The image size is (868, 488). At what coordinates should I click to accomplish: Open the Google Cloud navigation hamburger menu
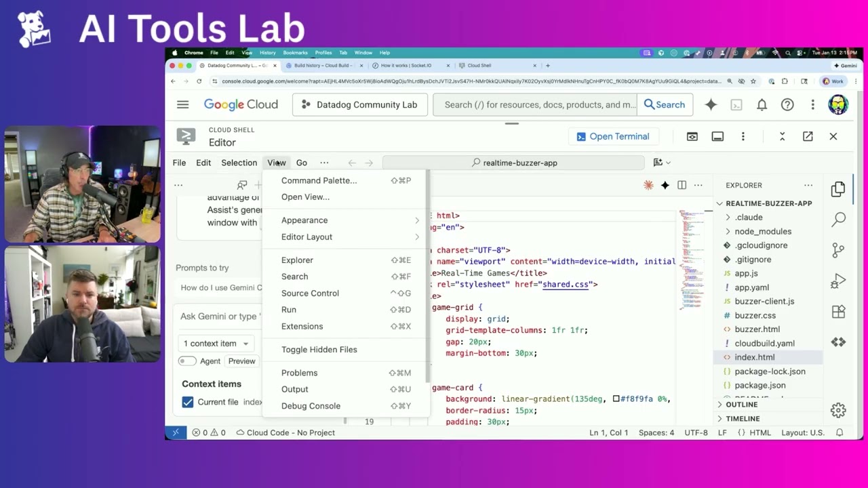(x=182, y=104)
